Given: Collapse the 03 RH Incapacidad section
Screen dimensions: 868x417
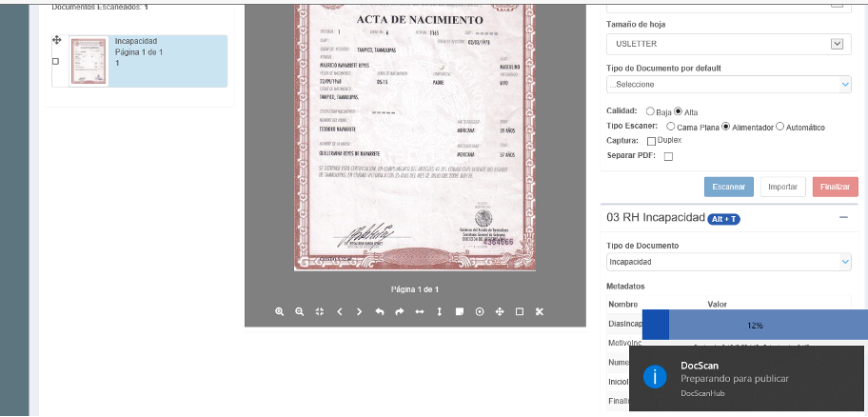Looking at the screenshot, I should tap(843, 218).
